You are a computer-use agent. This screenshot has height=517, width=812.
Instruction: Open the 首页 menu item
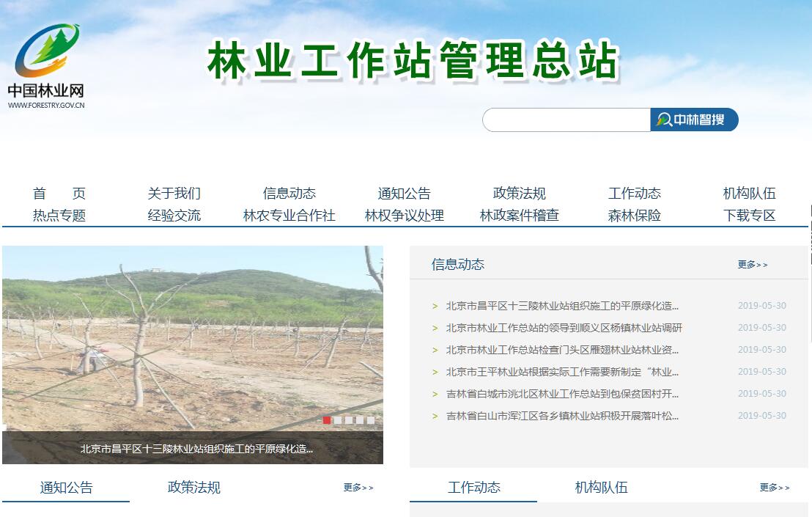[59, 194]
